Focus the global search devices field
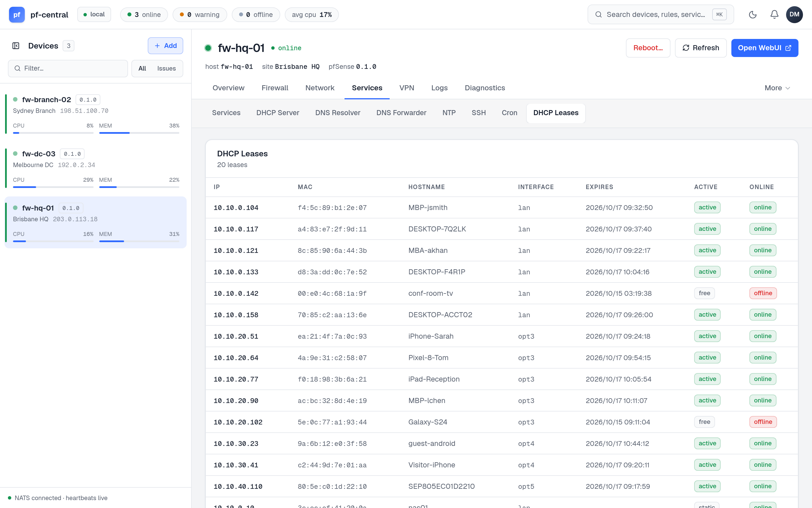Screen dimensions: 812x508 660,14
